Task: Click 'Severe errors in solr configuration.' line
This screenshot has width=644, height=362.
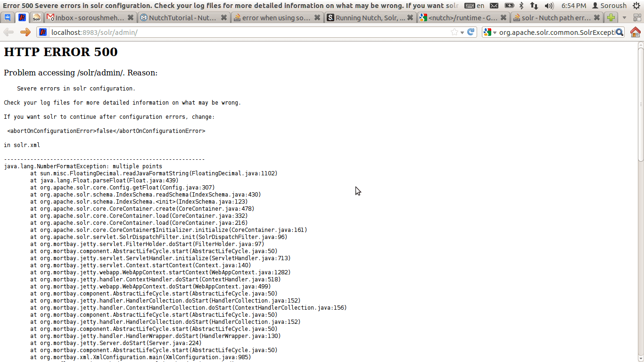Action: (x=76, y=89)
